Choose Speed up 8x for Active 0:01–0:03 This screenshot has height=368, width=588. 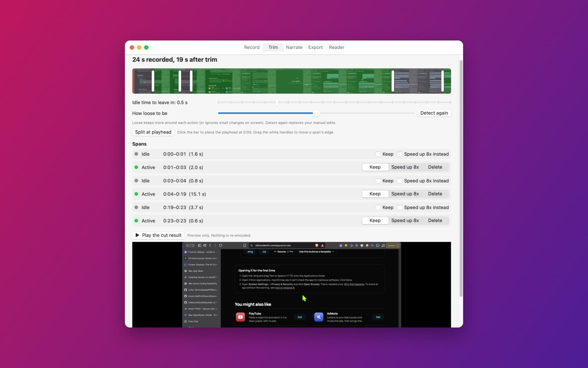coord(405,167)
